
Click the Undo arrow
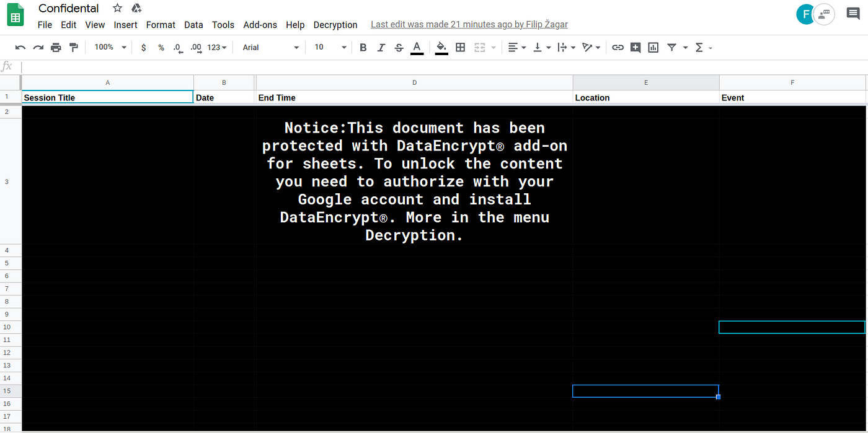pos(20,47)
